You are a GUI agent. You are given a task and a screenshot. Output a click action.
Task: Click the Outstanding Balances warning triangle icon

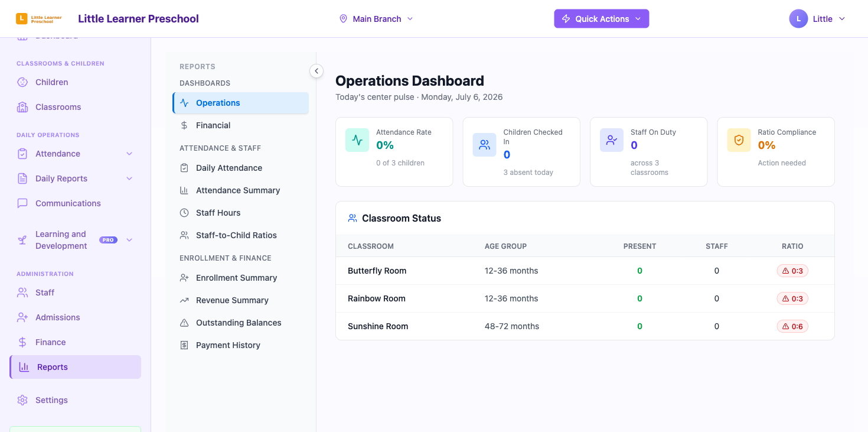[x=184, y=323]
